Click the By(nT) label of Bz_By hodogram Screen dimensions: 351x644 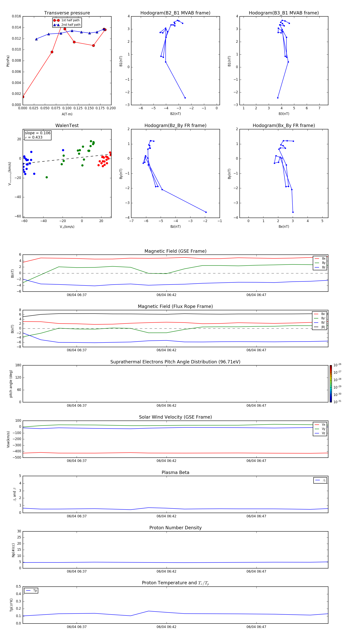pyautogui.click(x=121, y=174)
